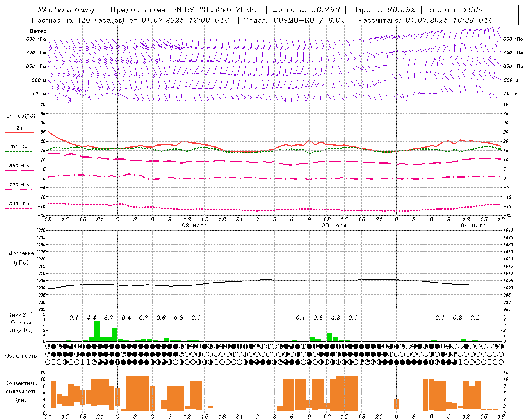This screenshot has width=525, height=420.
Task: Click the Осадки precipitation label
Action: 21,322
